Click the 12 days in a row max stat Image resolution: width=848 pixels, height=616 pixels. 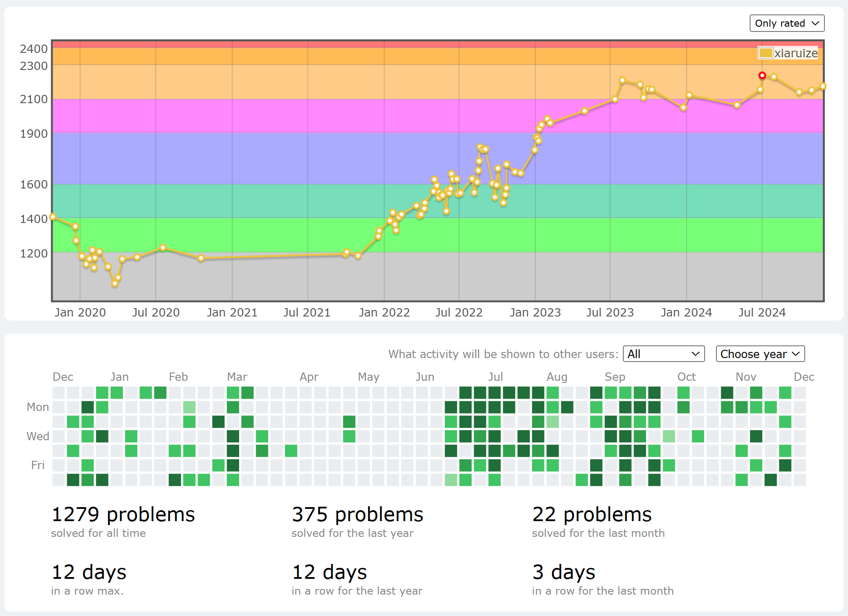tap(89, 572)
